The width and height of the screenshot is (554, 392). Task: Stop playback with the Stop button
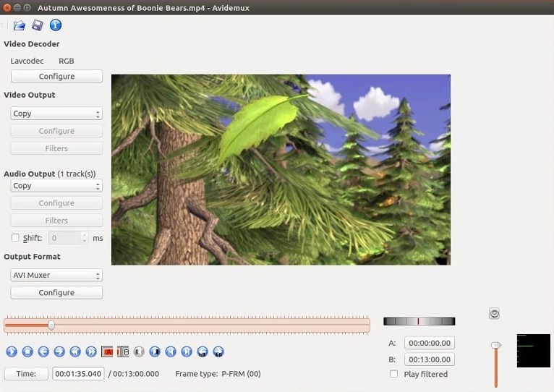tap(27, 351)
